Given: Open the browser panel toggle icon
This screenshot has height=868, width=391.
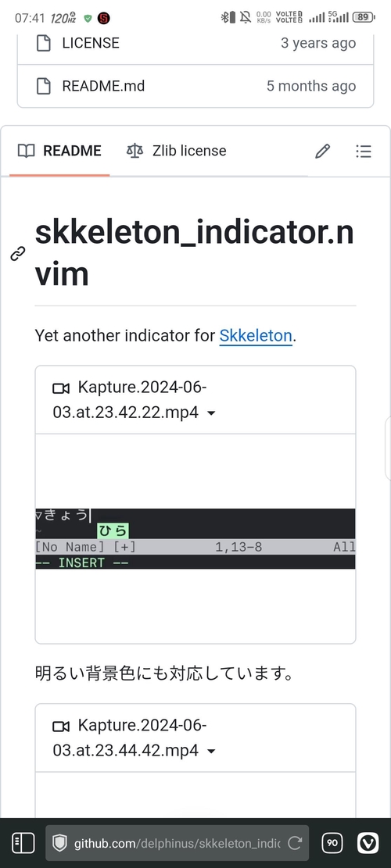Looking at the screenshot, I should click(x=23, y=843).
